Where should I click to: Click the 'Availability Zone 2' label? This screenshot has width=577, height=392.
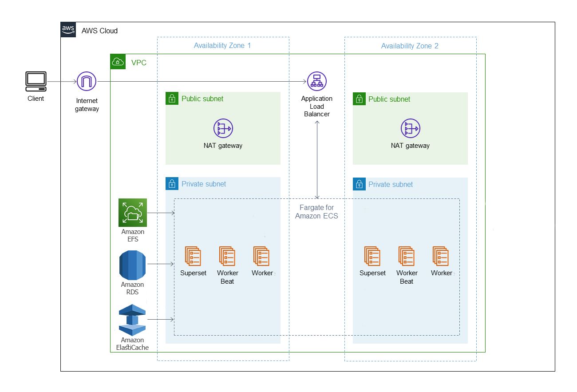pos(410,46)
